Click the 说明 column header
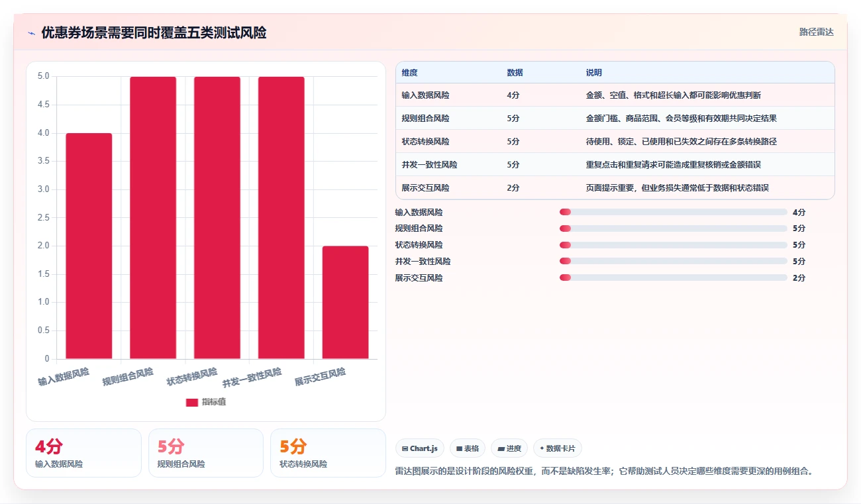Viewport: 861px width, 504px height. (594, 73)
